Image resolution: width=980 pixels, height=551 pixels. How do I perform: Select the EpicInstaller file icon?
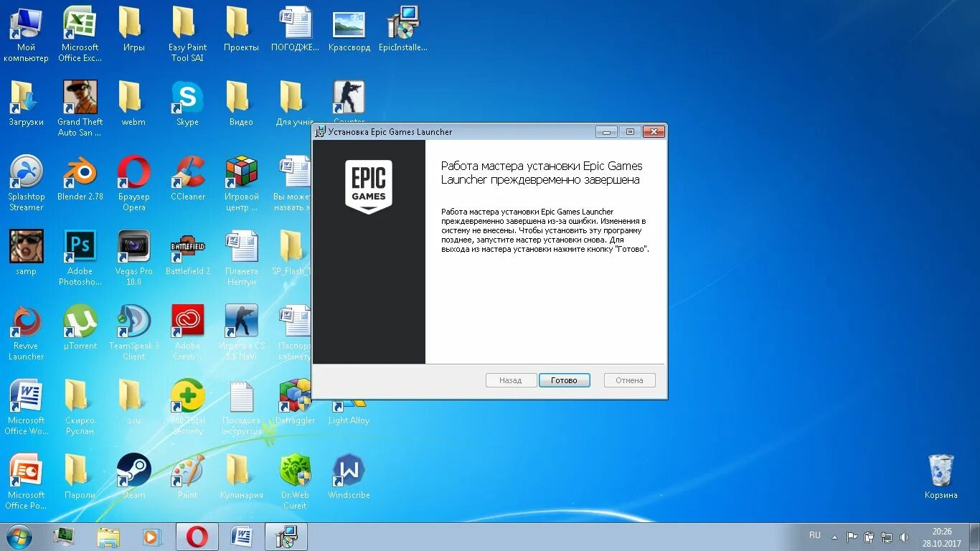403,30
